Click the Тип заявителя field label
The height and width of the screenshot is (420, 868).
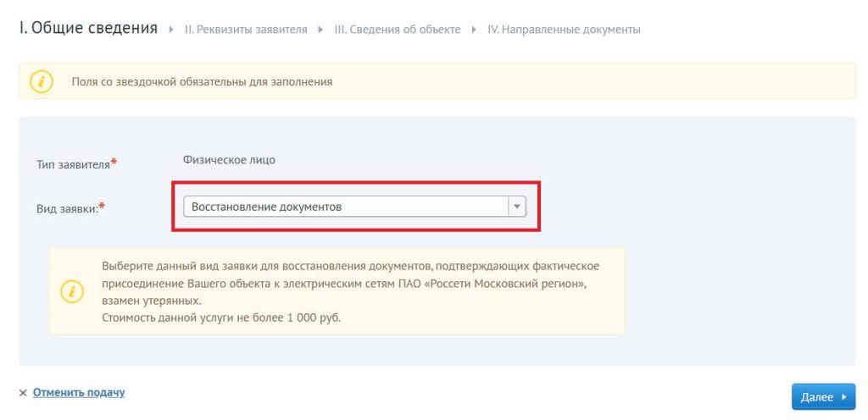[73, 164]
